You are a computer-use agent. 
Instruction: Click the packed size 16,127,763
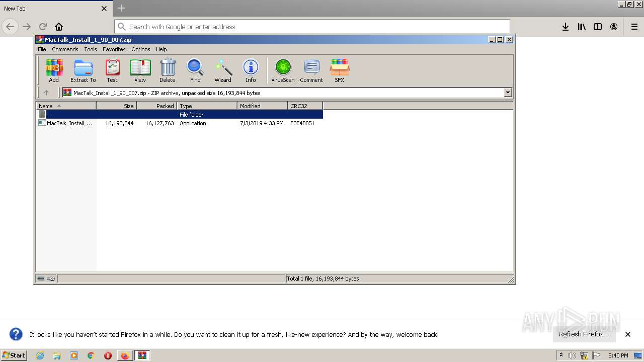tap(159, 123)
